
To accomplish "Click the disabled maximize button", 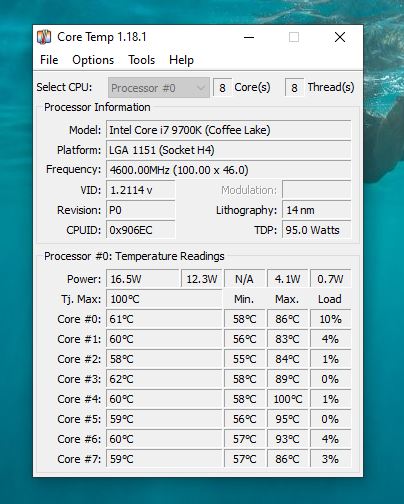I will [x=294, y=37].
